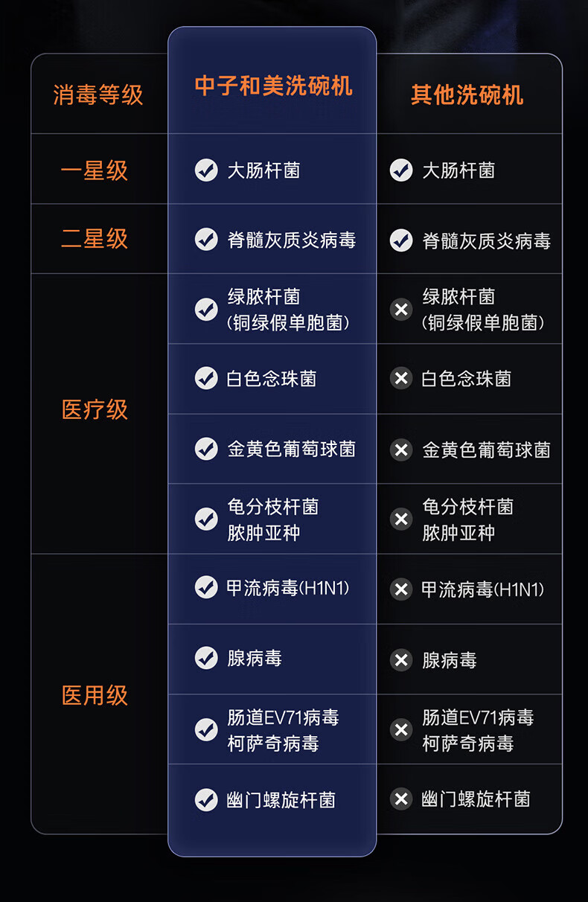588x902 pixels.
Task: Click X icon beside 绿脓杆菌 under 其他洗碗机
Action: (x=401, y=309)
